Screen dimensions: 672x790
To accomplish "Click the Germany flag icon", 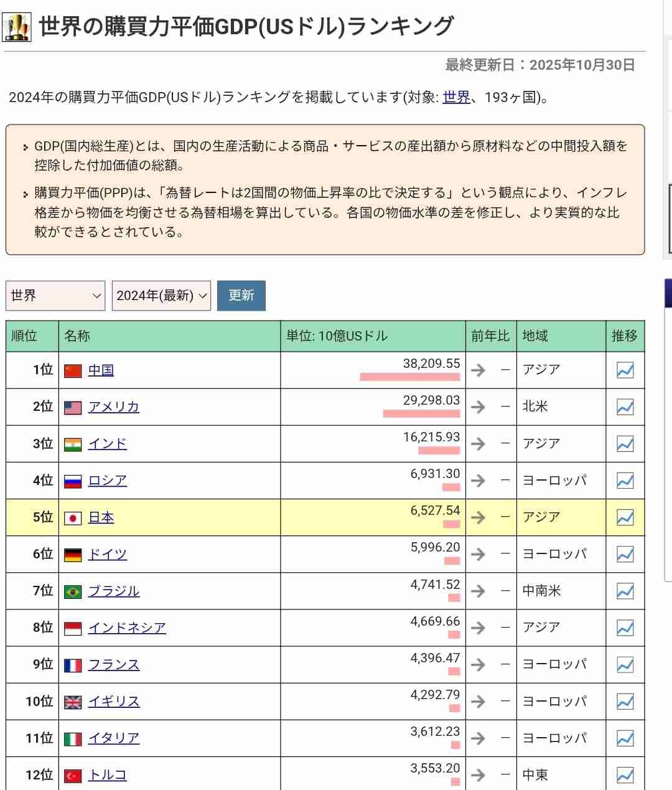I will [73, 555].
